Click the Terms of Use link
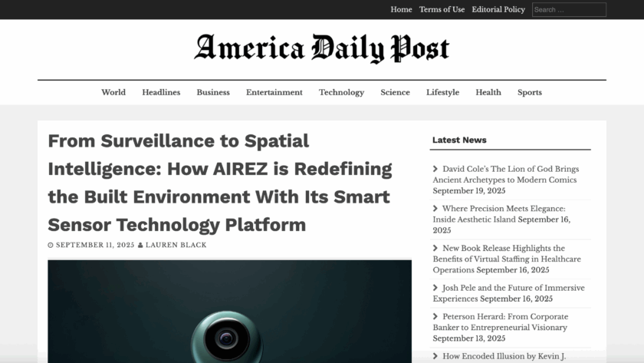 point(442,9)
